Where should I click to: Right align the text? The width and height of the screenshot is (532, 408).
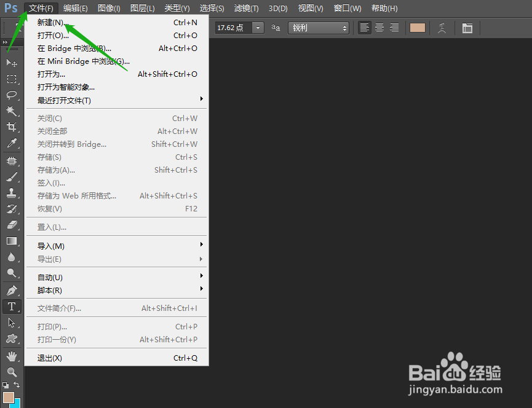394,28
